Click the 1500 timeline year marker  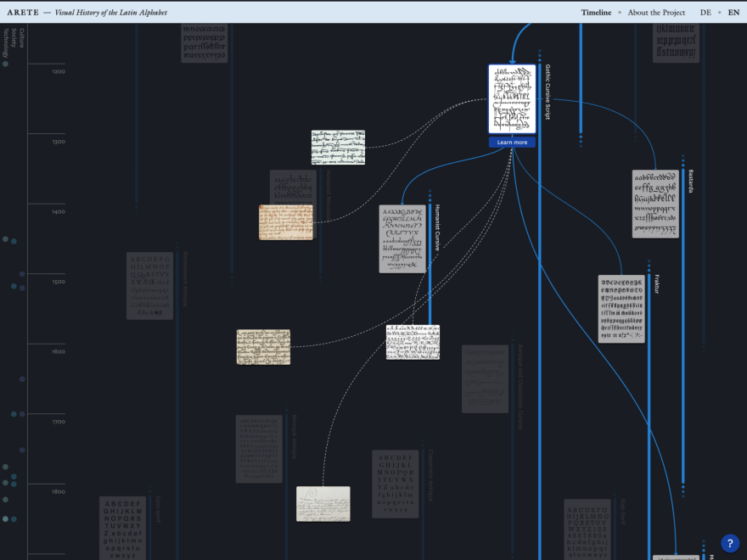(x=59, y=282)
